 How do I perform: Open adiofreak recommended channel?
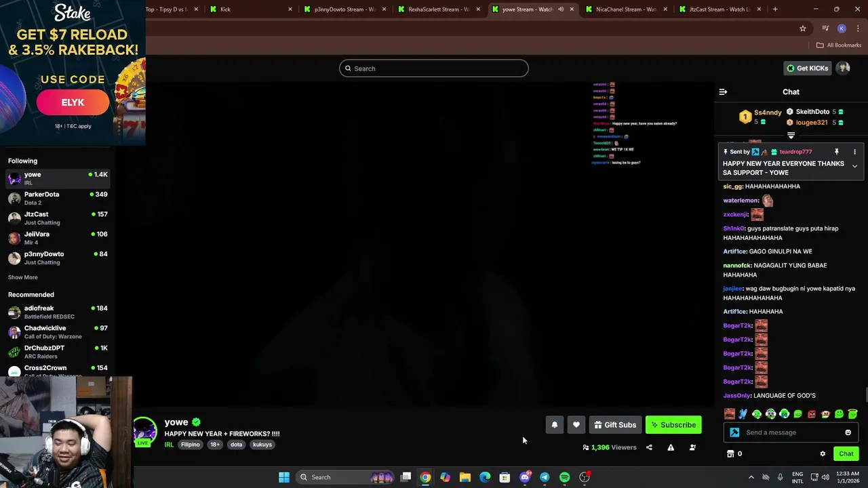(58, 312)
